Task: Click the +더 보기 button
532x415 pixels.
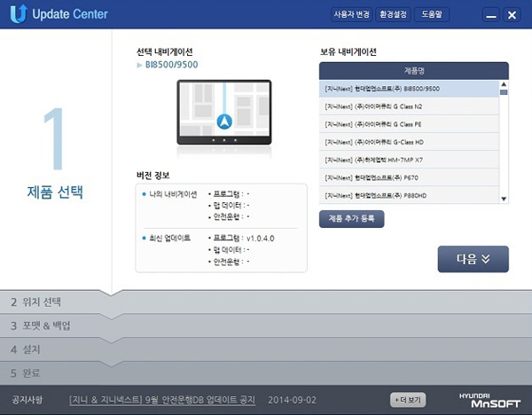Action: click(408, 400)
